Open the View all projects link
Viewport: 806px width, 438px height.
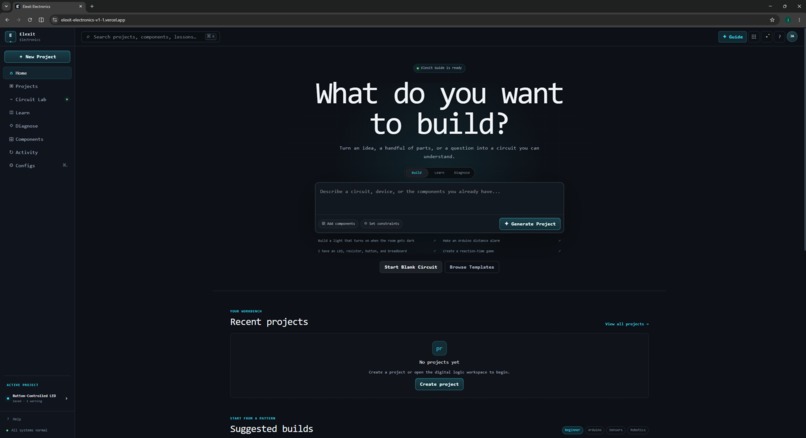(627, 324)
